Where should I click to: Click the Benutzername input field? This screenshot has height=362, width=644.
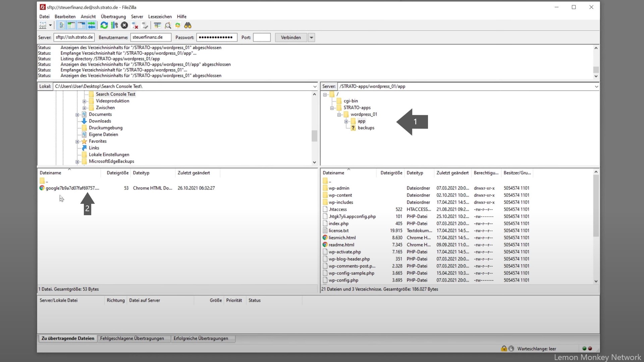(151, 37)
